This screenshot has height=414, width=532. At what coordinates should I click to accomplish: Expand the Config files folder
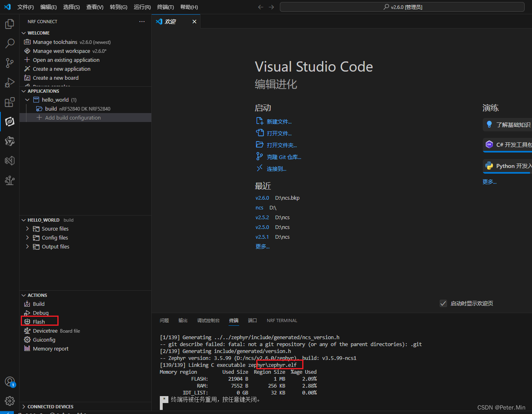(x=27, y=238)
